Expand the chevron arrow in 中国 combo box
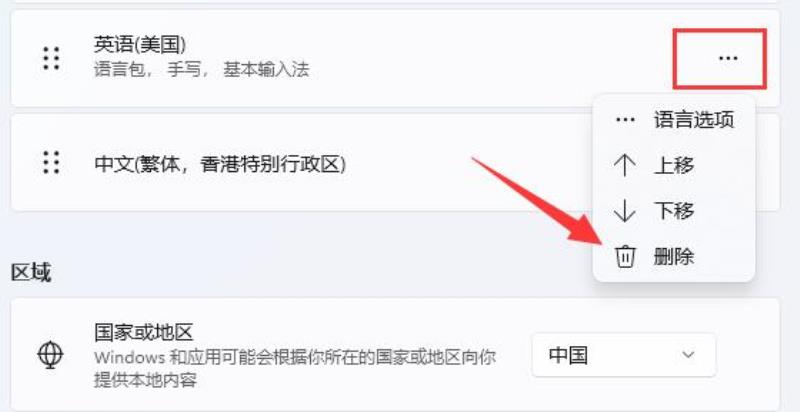 point(689,354)
